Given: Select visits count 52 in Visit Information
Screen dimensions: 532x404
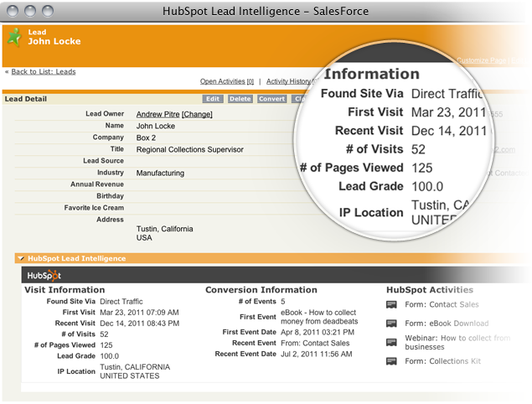Looking at the screenshot, I should click(104, 334).
